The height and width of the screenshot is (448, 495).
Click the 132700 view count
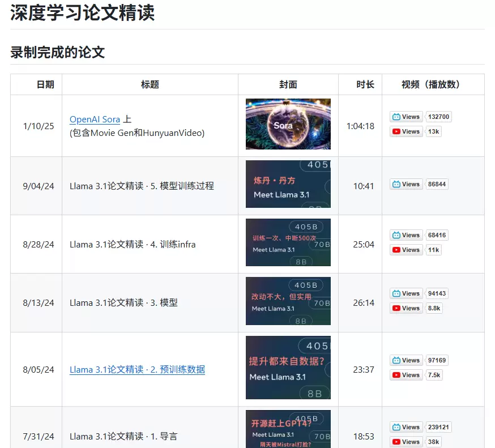[438, 117]
